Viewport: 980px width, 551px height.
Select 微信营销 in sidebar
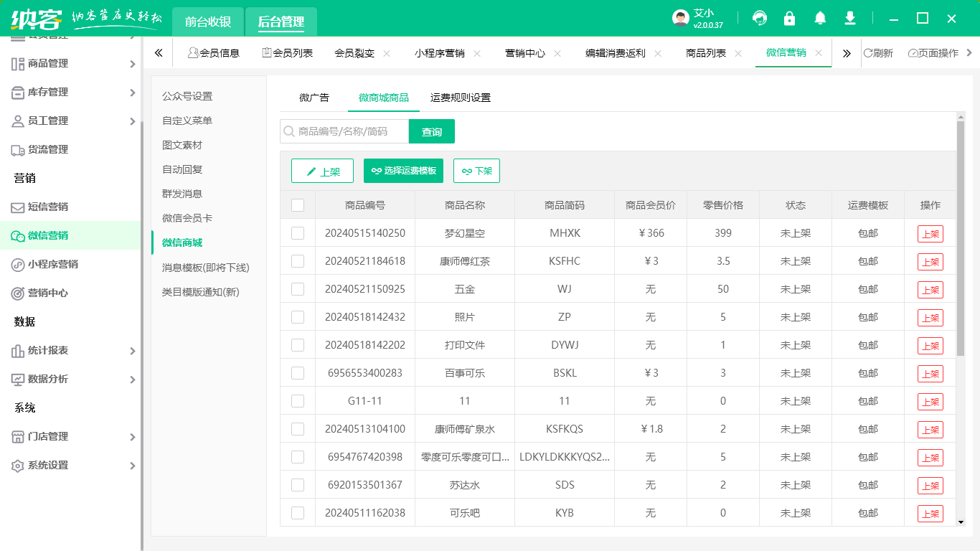tap(70, 235)
